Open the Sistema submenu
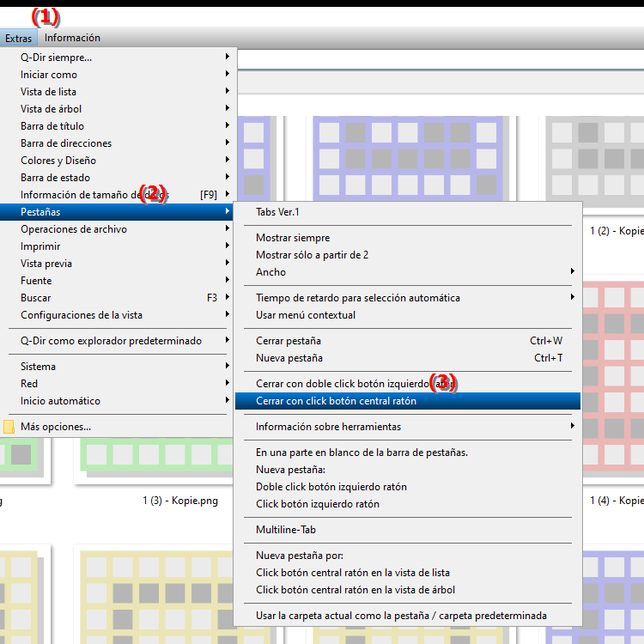The width and height of the screenshot is (644, 644). 117,367
